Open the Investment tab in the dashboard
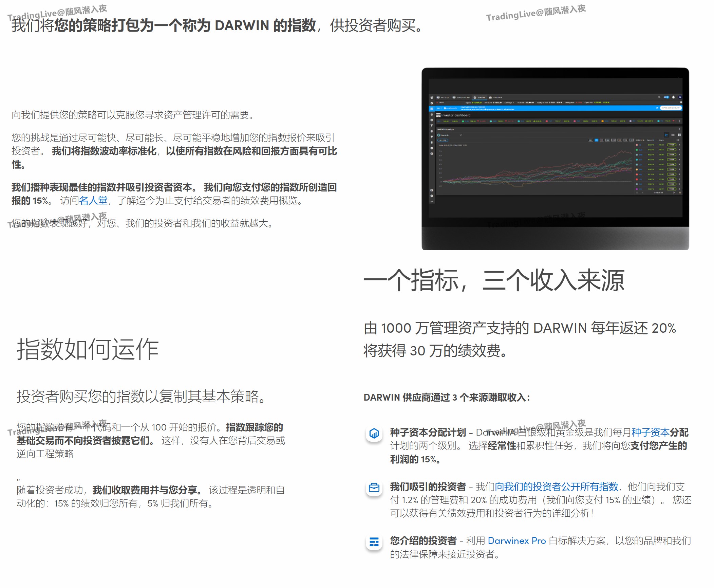This screenshot has width=714, height=588. pos(495,97)
